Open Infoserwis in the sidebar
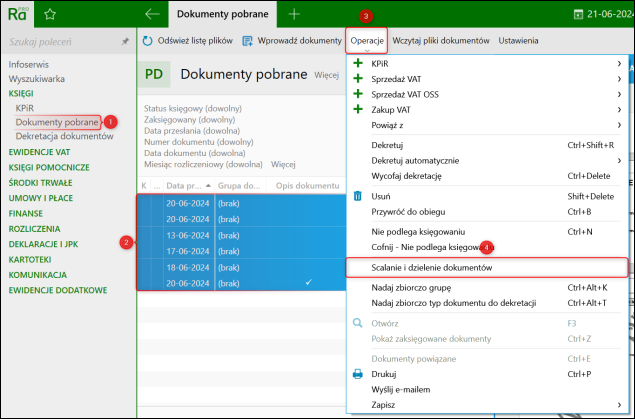 (x=28, y=64)
